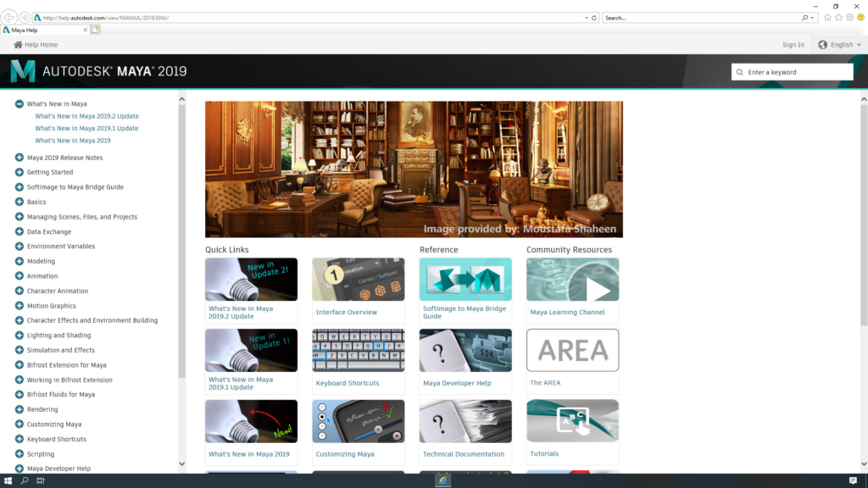Click the Autodesk Maya 2019 logo
This screenshot has height=488, width=868.
98,71
